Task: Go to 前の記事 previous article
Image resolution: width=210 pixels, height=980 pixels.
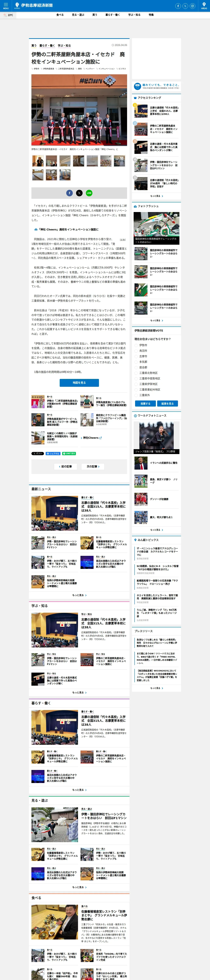Action: point(66,466)
